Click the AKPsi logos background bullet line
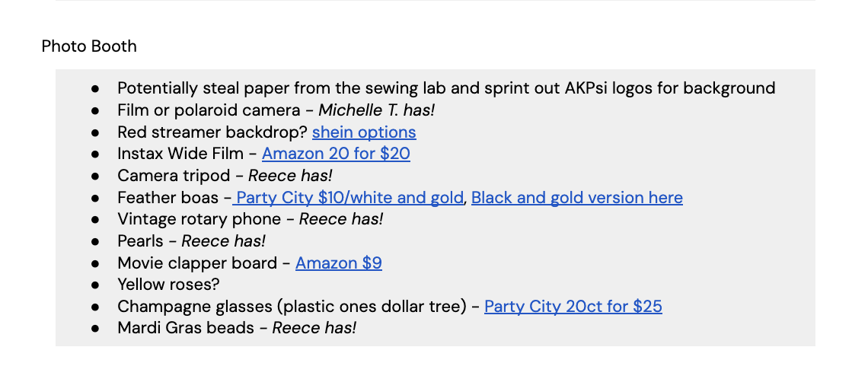Image resolution: width=868 pixels, height=382 pixels. (x=446, y=88)
